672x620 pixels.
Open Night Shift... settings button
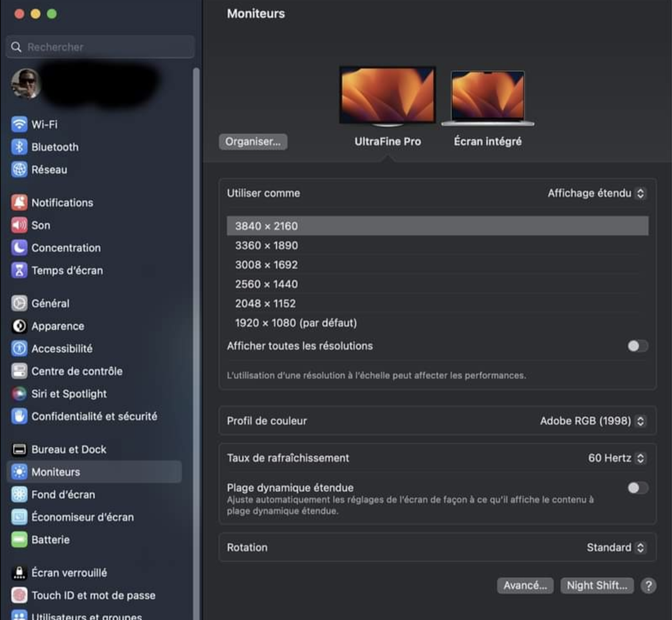(x=597, y=585)
